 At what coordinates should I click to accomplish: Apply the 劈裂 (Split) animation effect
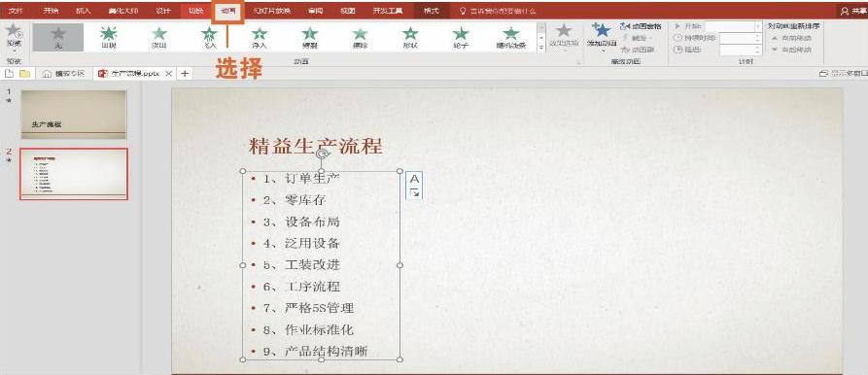coord(309,38)
